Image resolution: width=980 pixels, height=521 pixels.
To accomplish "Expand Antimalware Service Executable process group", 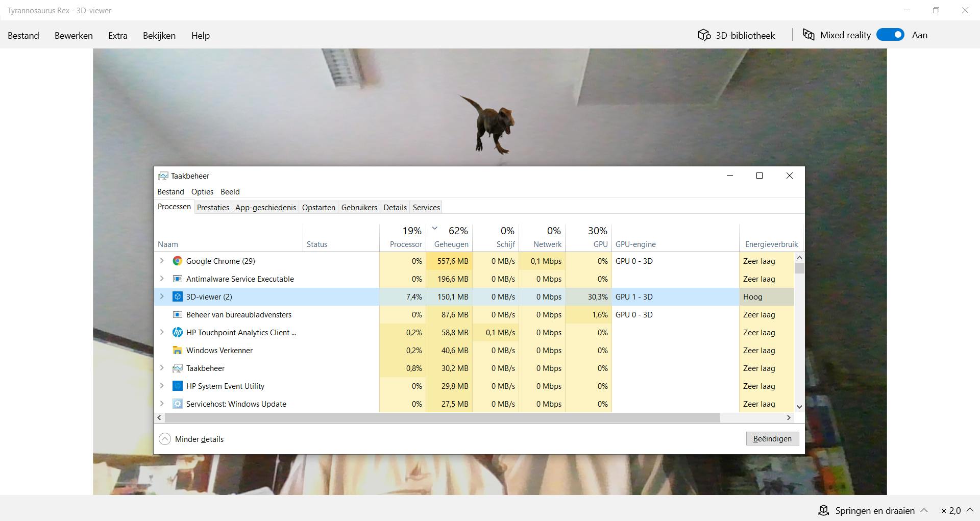I will tap(162, 279).
